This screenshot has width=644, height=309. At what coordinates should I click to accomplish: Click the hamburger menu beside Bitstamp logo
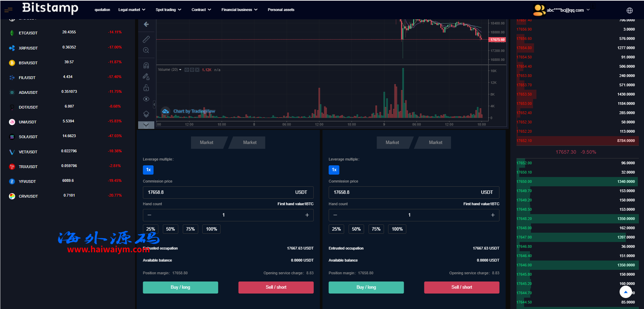point(8,10)
